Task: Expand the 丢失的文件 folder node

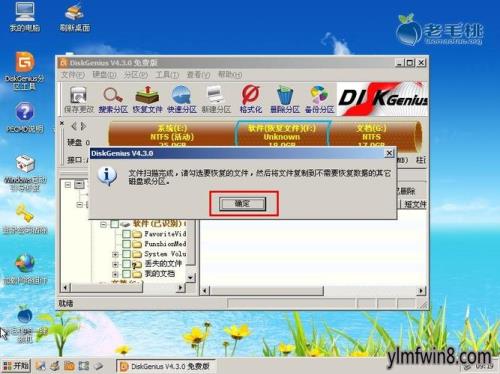Action: coord(115,264)
